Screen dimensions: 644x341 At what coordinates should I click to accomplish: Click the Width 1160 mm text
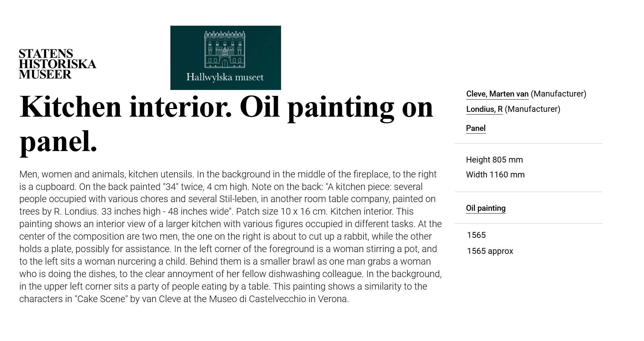click(x=495, y=175)
